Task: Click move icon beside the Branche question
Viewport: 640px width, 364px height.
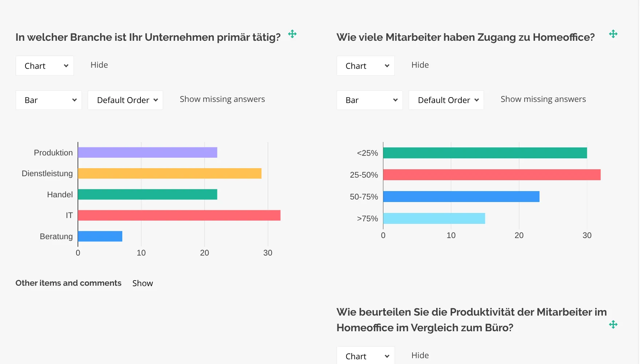Action: pyautogui.click(x=292, y=34)
